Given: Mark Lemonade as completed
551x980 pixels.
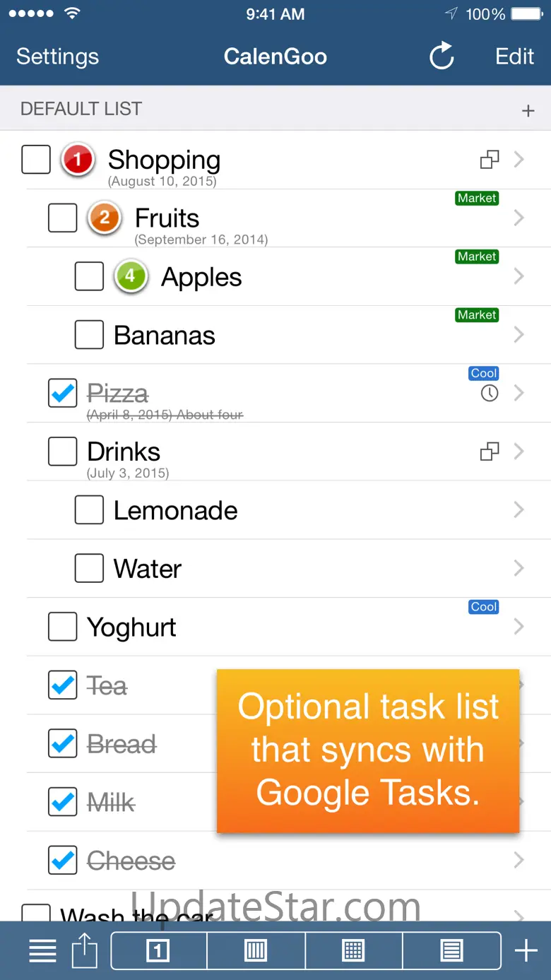Looking at the screenshot, I should tap(89, 510).
